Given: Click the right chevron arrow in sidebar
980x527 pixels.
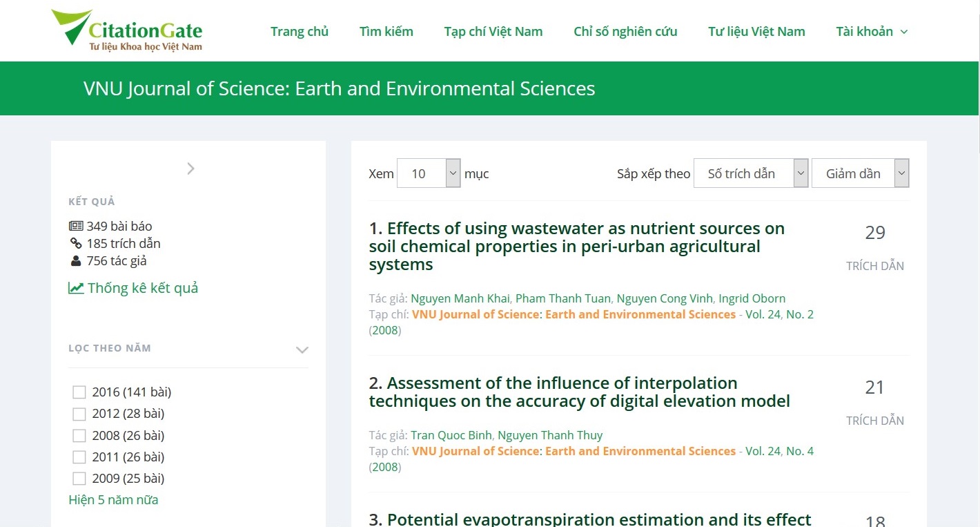Looking at the screenshot, I should [190, 169].
